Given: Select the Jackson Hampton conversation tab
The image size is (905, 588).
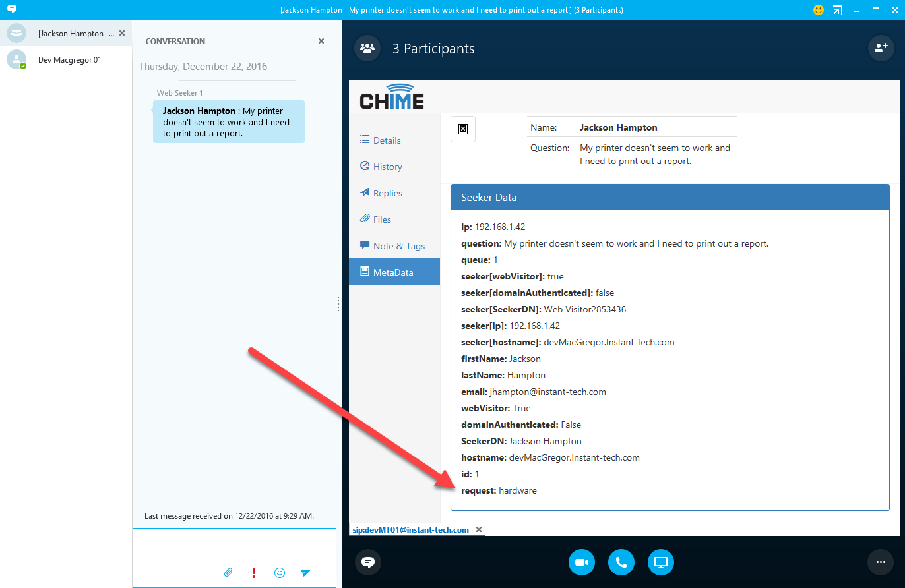Looking at the screenshot, I should coord(66,33).
